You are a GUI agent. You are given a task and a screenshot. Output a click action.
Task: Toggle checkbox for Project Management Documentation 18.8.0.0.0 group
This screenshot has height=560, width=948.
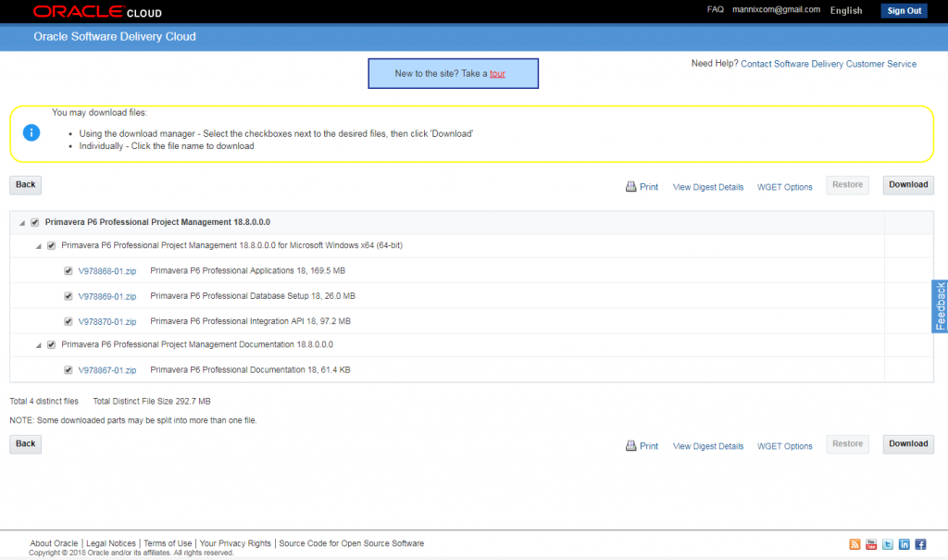(x=52, y=344)
